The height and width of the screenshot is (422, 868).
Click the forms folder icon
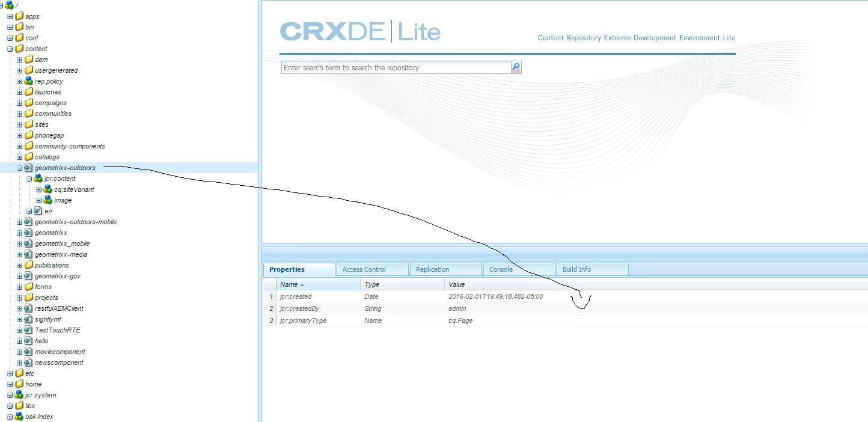pos(29,287)
